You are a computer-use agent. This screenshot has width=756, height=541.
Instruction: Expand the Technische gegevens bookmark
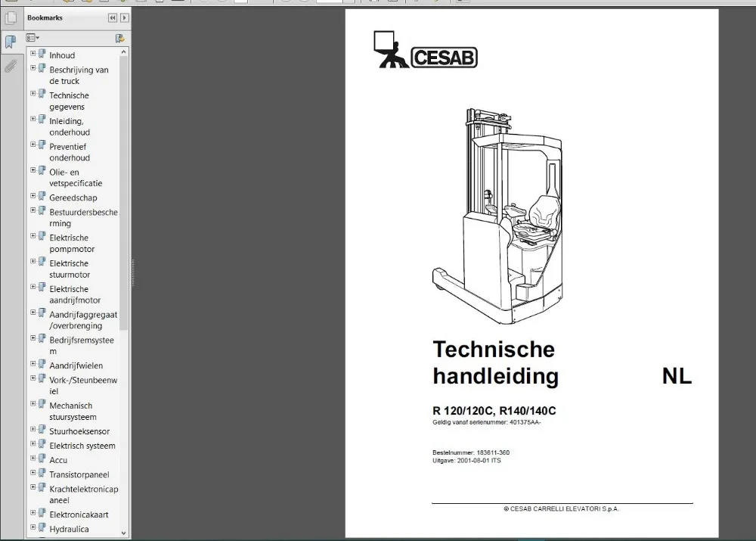33,94
